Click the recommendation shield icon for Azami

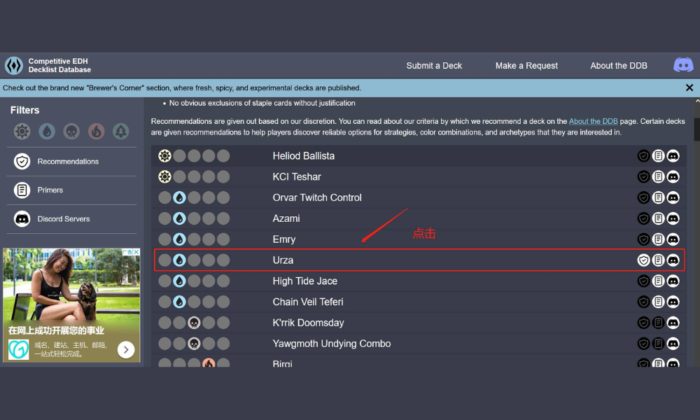[644, 218]
